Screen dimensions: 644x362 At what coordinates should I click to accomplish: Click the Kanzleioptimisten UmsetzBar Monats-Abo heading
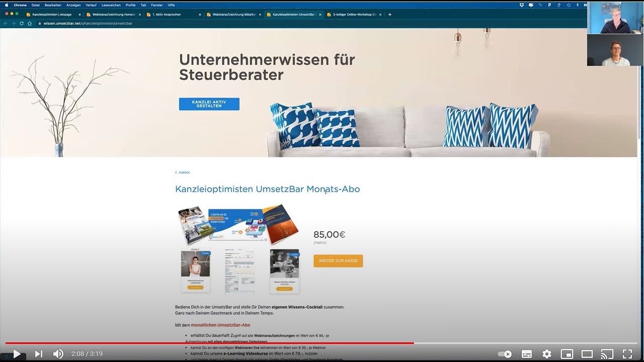click(267, 189)
